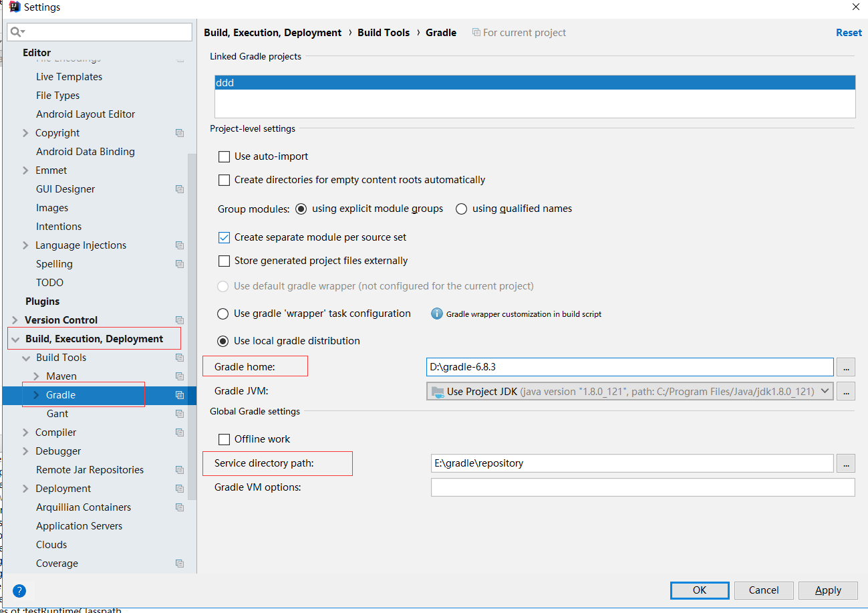Viewport: 868px width, 613px height.
Task: Enable the 'Use auto-import' checkbox
Action: point(224,156)
